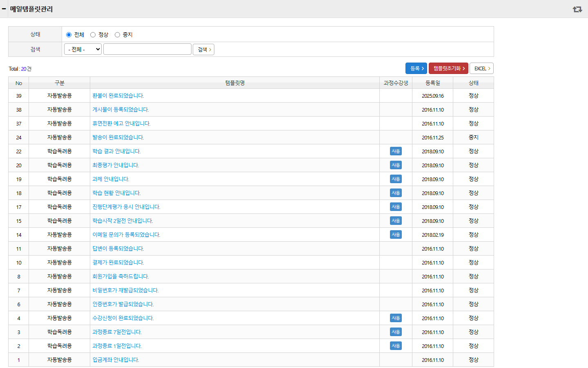Click the 검색 search button
The height and width of the screenshot is (368, 588).
point(203,49)
